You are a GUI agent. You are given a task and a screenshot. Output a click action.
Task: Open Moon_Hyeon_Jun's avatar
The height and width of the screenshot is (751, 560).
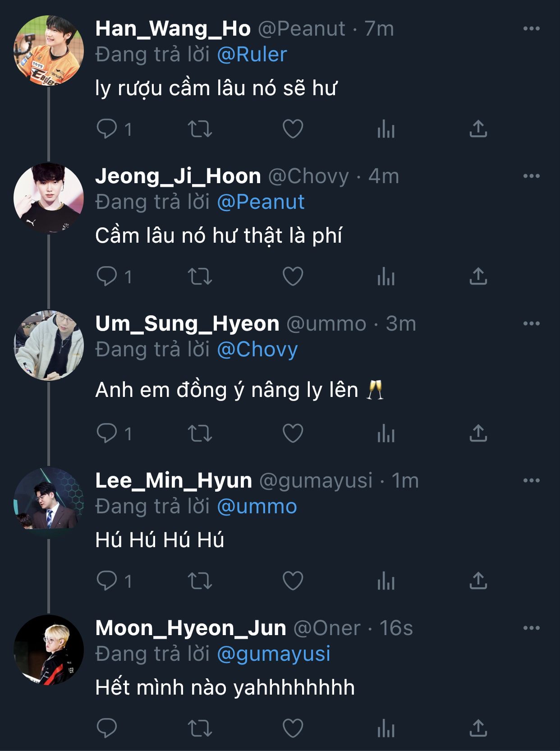[x=49, y=650]
